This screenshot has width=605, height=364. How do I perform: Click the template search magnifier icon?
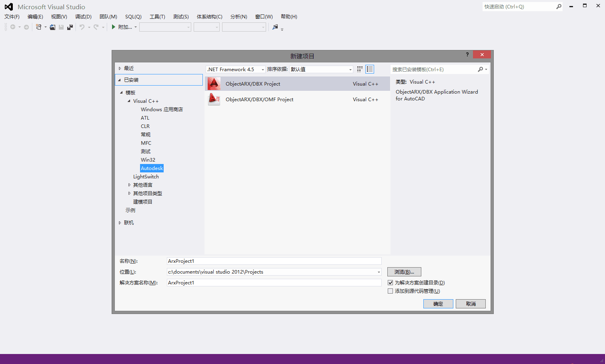click(x=481, y=69)
